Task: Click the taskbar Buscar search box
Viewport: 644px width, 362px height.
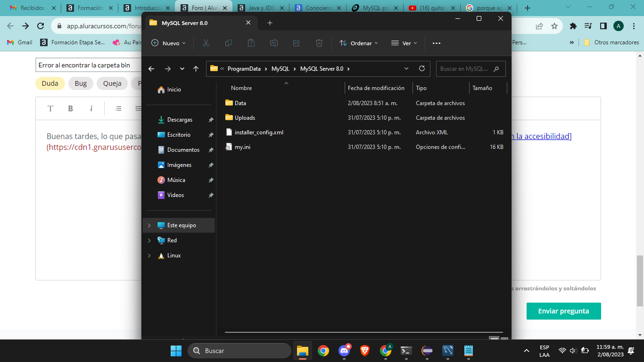Action: click(x=239, y=351)
